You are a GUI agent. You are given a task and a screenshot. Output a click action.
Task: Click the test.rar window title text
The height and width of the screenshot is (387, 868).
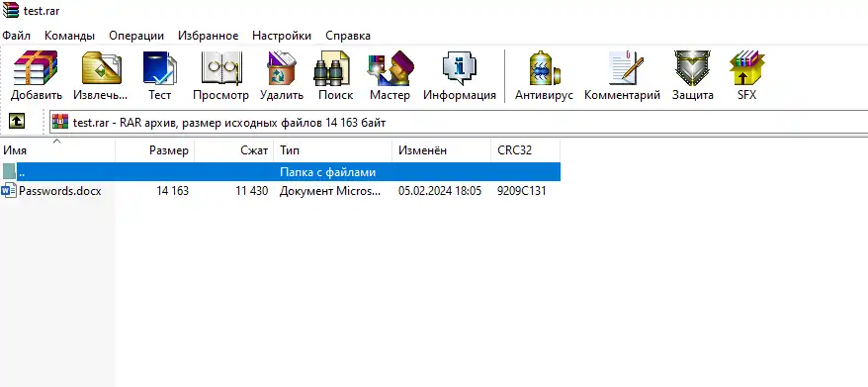coord(42,11)
